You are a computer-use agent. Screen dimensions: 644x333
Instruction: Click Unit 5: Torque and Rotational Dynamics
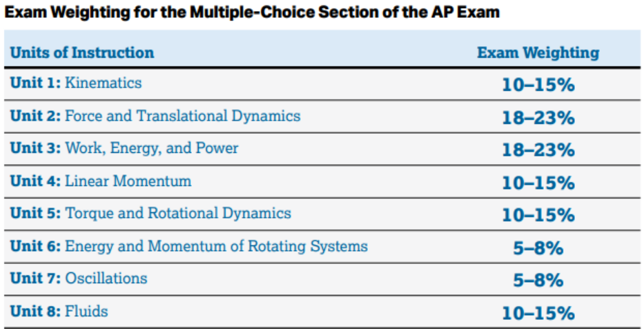point(150,214)
